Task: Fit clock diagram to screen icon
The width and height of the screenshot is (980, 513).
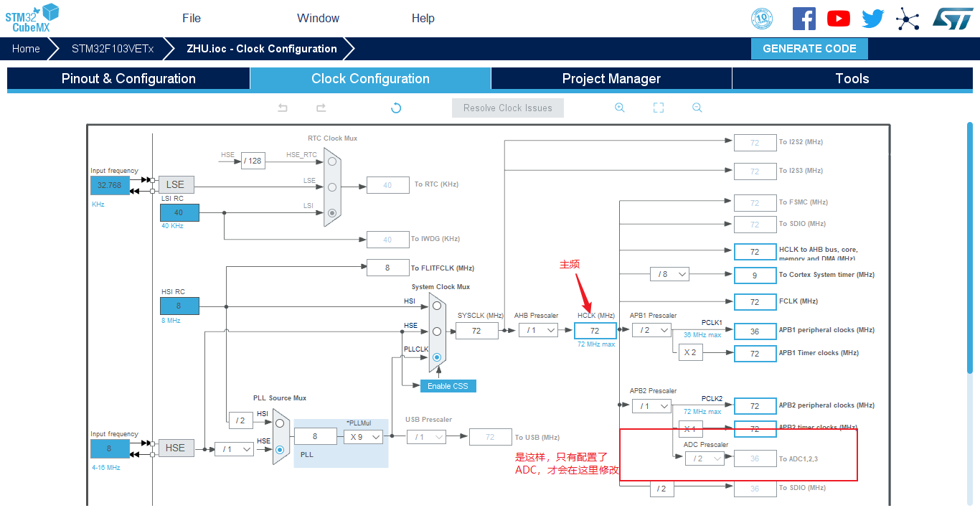Action: [659, 108]
